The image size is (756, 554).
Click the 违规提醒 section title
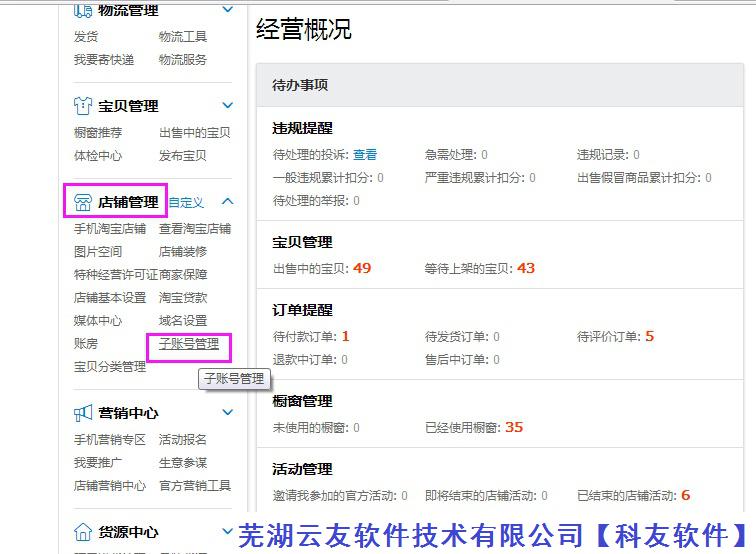pyautogui.click(x=302, y=128)
